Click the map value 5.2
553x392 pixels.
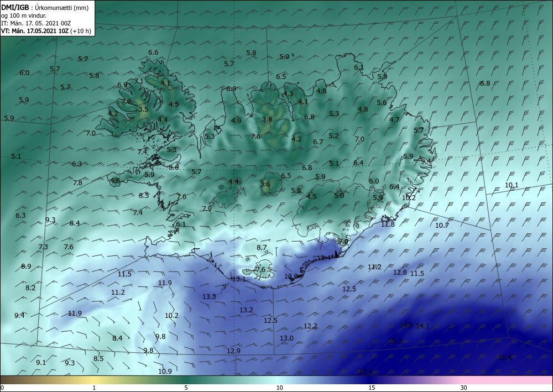pos(333,135)
